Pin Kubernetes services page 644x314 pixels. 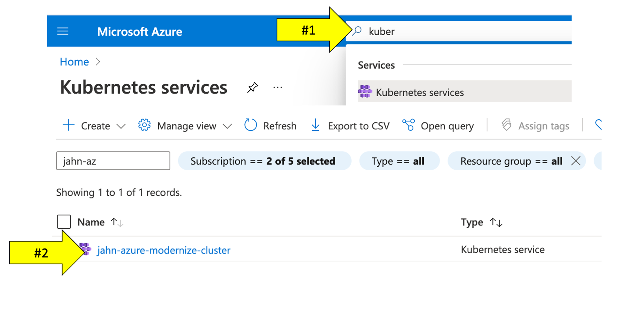click(252, 87)
